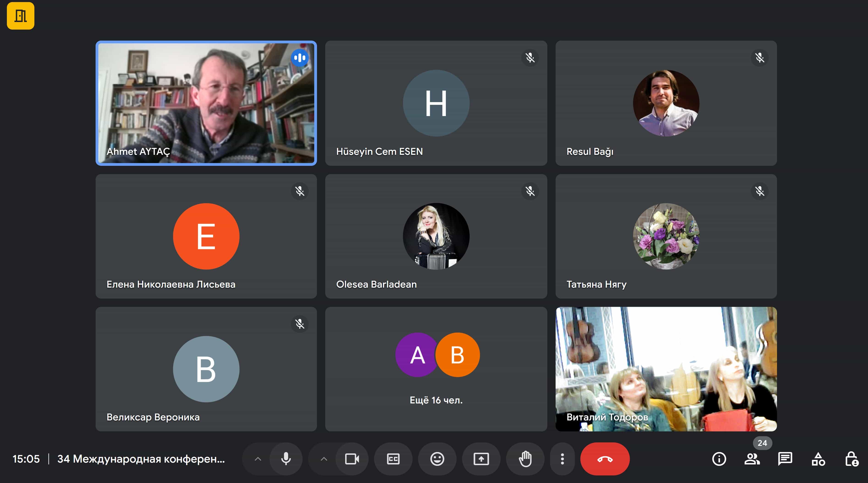Click the present screen button
868x483 pixels.
point(481,459)
